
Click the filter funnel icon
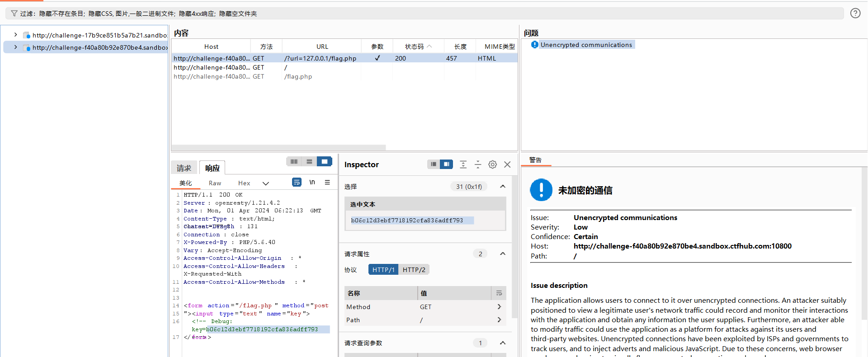tap(14, 14)
